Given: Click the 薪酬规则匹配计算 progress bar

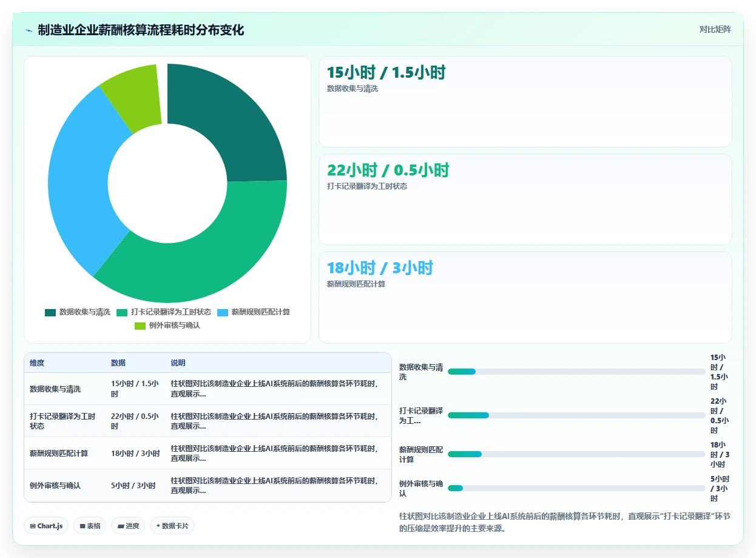Looking at the screenshot, I should pyautogui.click(x=576, y=454).
